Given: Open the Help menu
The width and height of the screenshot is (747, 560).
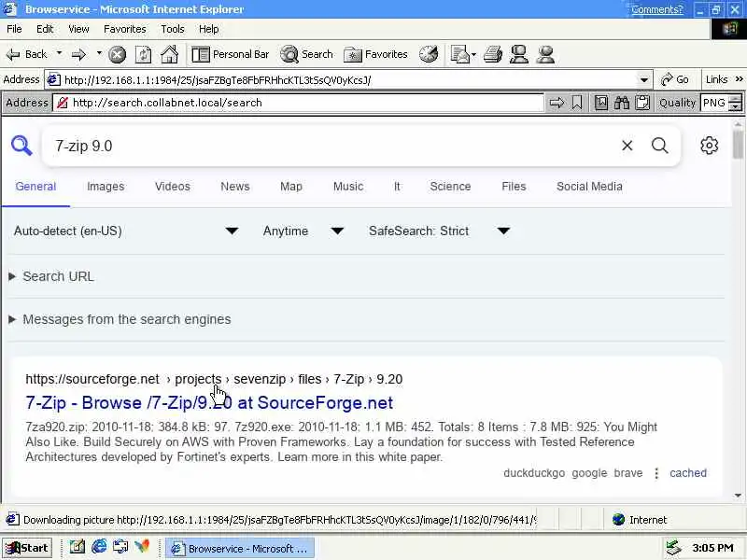Looking at the screenshot, I should [208, 29].
